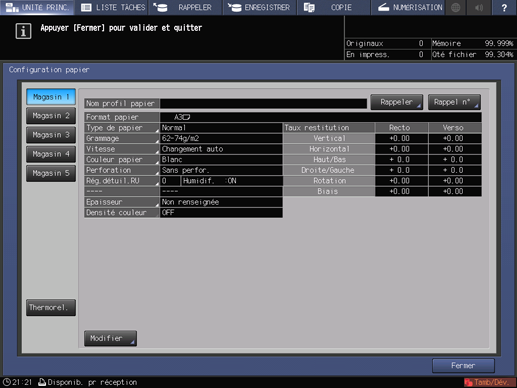Click the Blanc colour value
Image resolution: width=517 pixels, height=388 pixels.
point(221,160)
